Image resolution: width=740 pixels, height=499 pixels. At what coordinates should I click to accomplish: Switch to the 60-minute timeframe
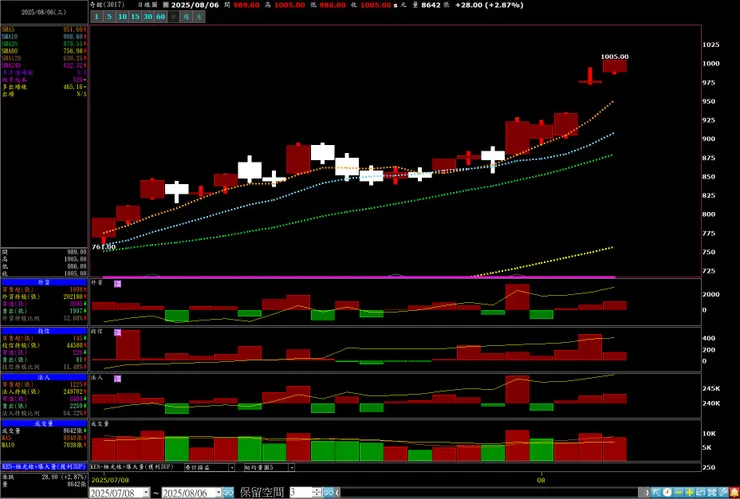(x=160, y=17)
